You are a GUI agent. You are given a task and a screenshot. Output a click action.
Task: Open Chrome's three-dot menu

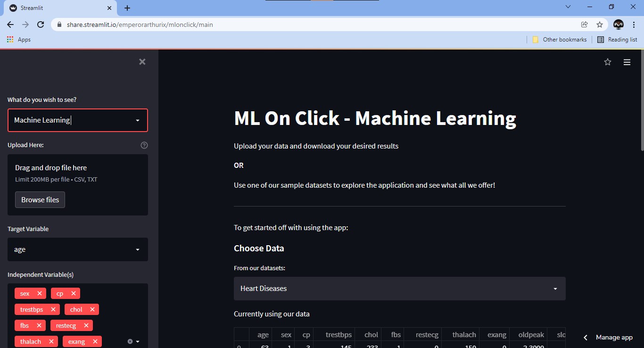tap(634, 25)
